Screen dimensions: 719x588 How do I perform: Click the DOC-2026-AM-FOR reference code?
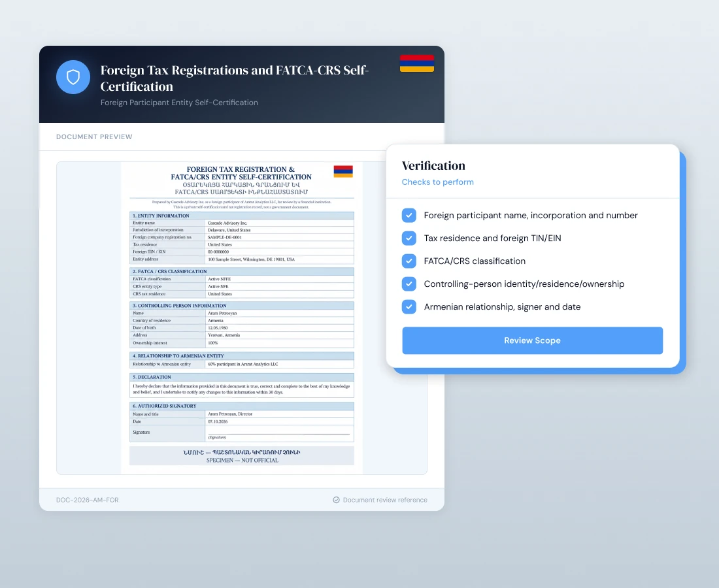point(87,500)
